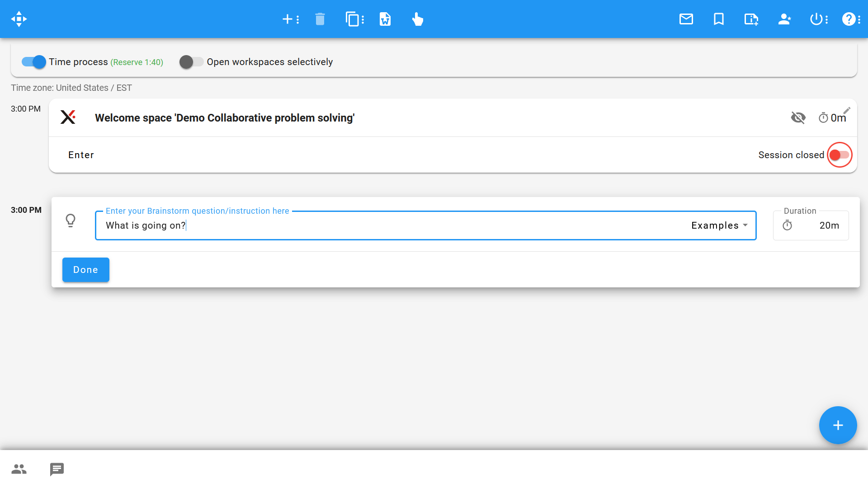Click the move/navigation arrows icon in header
This screenshot has height=488, width=868.
pos(19,19)
